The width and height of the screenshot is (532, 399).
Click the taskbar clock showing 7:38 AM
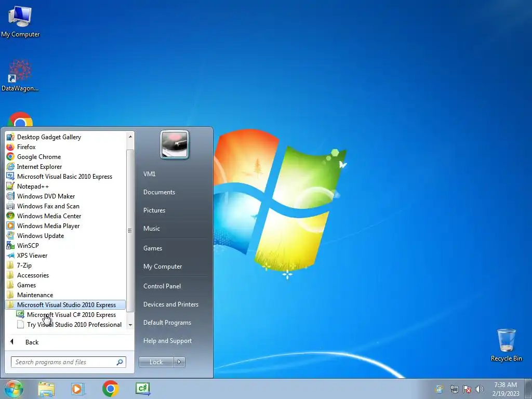[506, 389]
